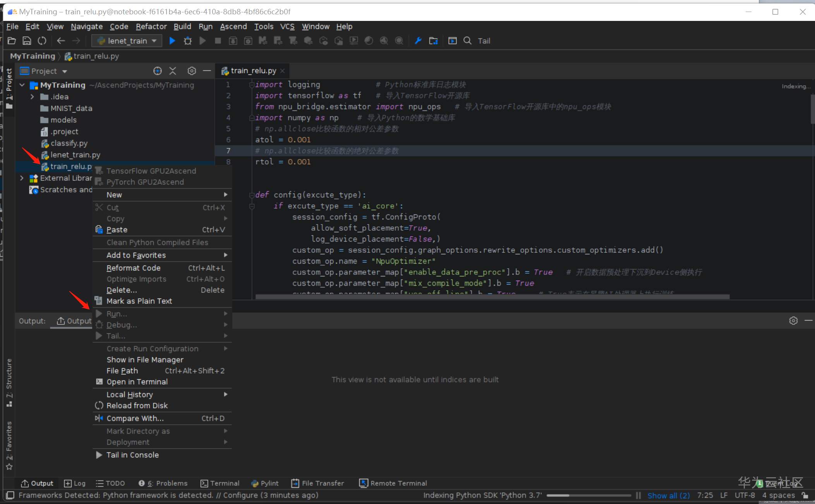Toggle tool window bars at bottom-left corner
Image resolution: width=815 pixels, height=504 pixels.
pos(10,495)
